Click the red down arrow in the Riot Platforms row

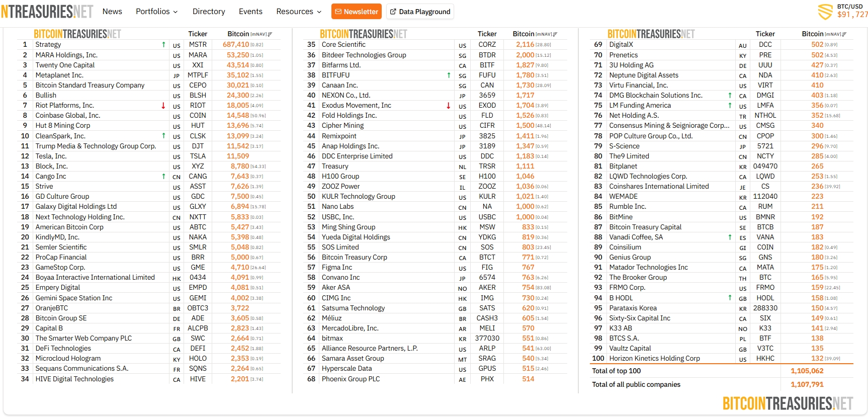163,106
